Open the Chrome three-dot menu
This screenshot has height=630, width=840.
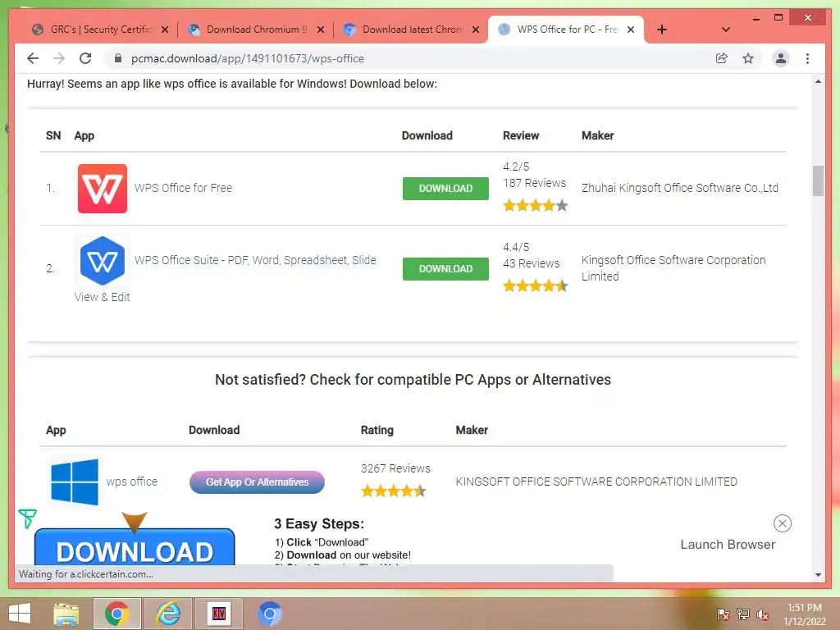(807, 58)
